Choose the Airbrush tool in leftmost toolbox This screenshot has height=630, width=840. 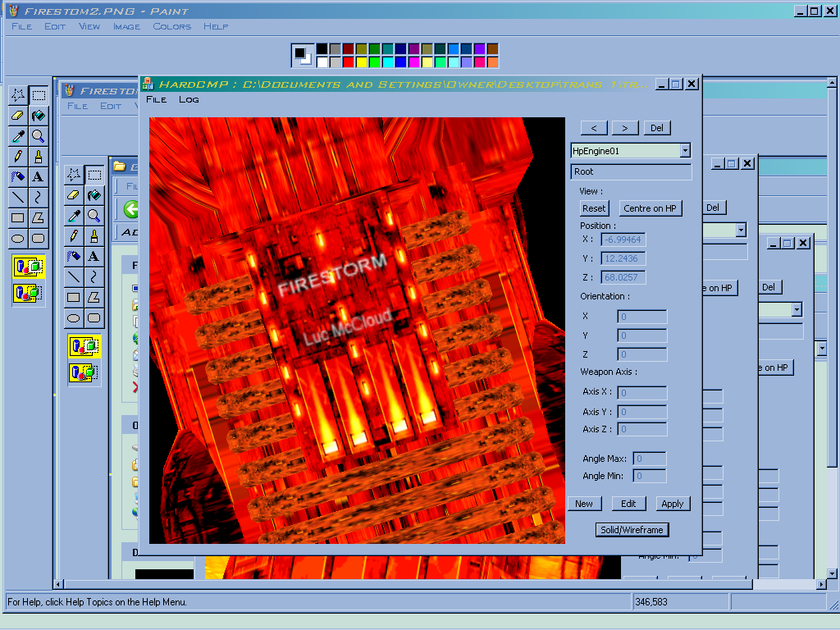[x=17, y=176]
